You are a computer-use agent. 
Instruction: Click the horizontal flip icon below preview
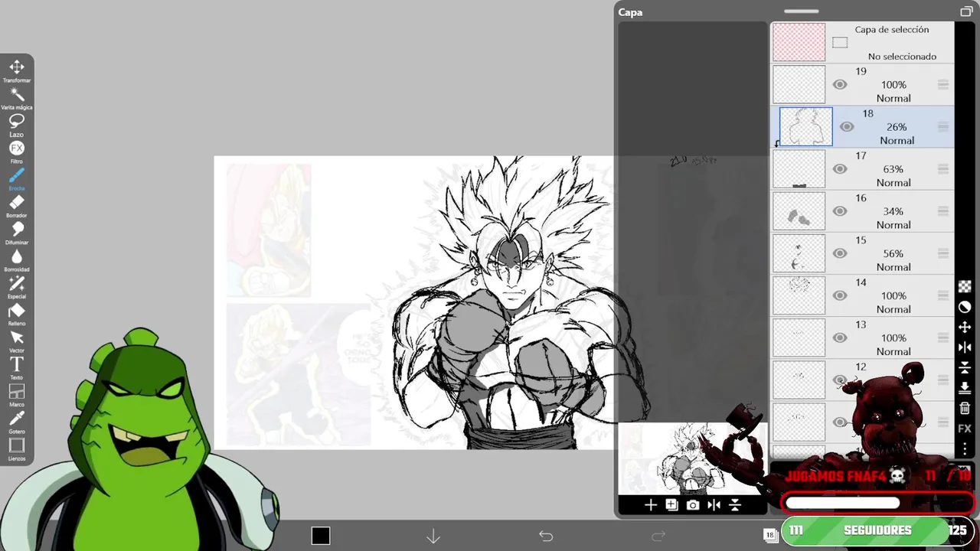714,505
